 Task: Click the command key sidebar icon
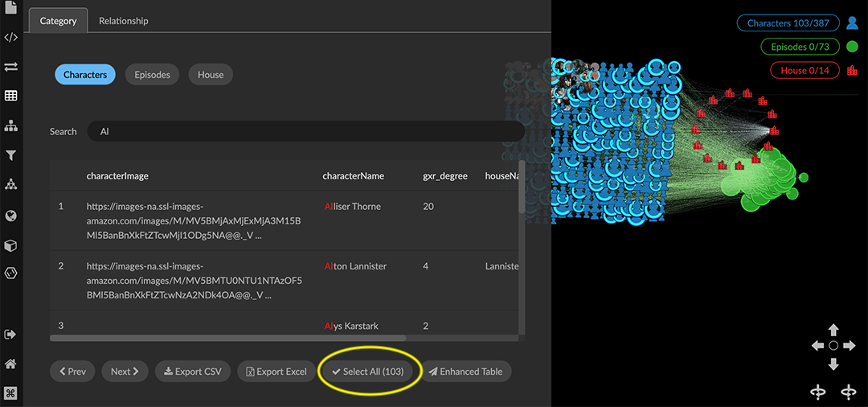(x=10, y=393)
